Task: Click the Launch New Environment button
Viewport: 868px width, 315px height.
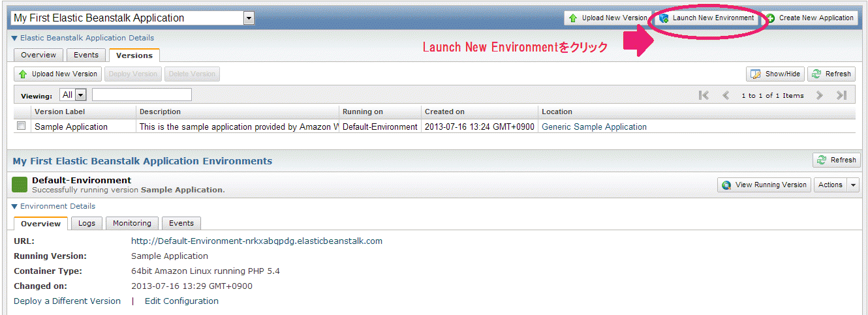Action: click(x=707, y=18)
